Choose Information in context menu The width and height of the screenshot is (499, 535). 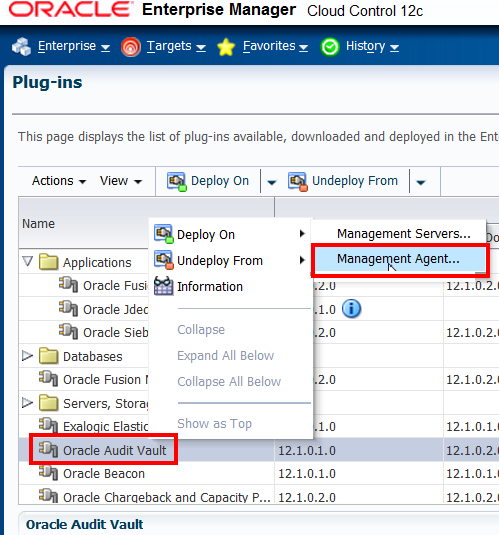pos(231,286)
